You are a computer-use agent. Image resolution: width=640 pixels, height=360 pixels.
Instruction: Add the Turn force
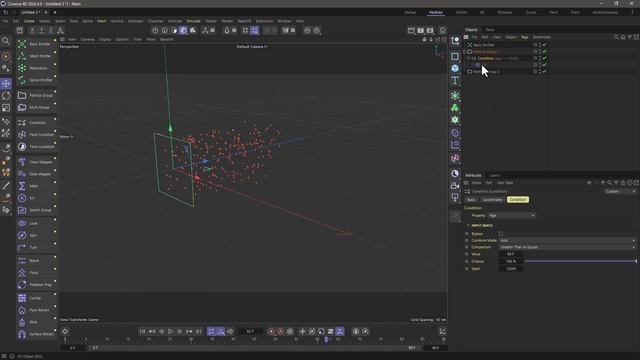tap(36, 247)
